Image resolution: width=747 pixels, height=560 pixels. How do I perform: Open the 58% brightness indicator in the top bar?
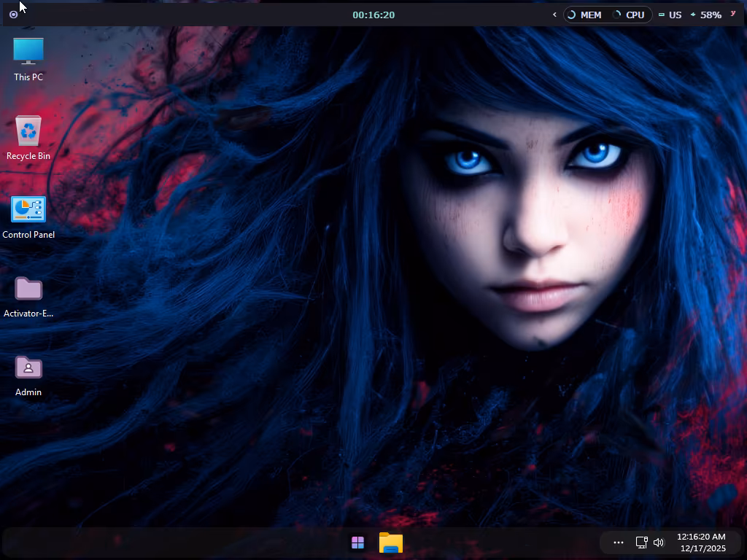click(705, 15)
